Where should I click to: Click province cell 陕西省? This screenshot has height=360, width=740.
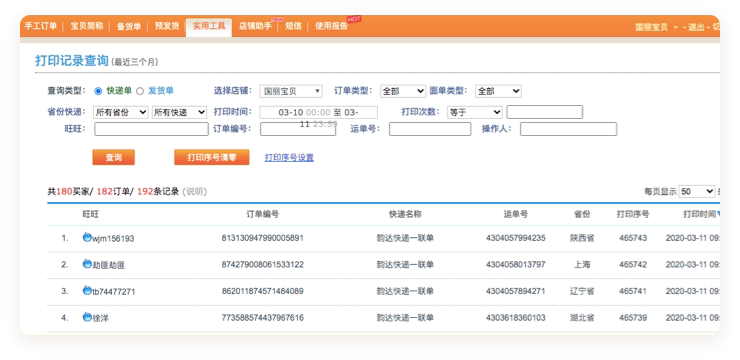582,238
